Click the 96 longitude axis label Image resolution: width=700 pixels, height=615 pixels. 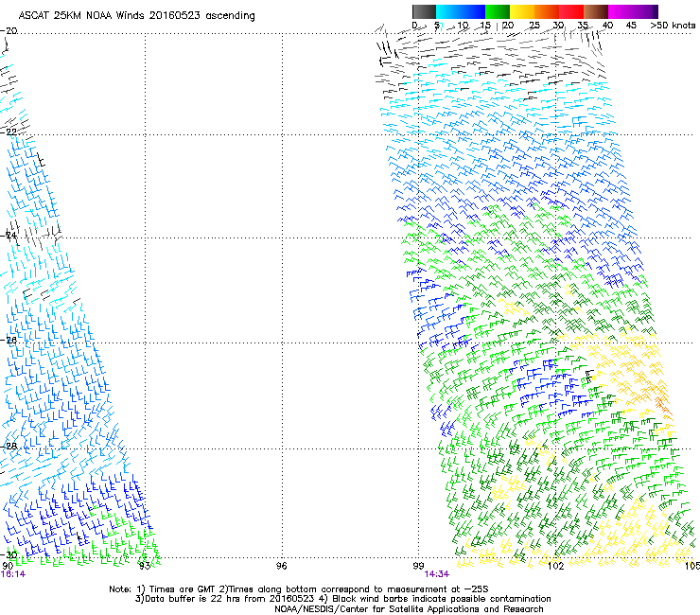click(281, 566)
